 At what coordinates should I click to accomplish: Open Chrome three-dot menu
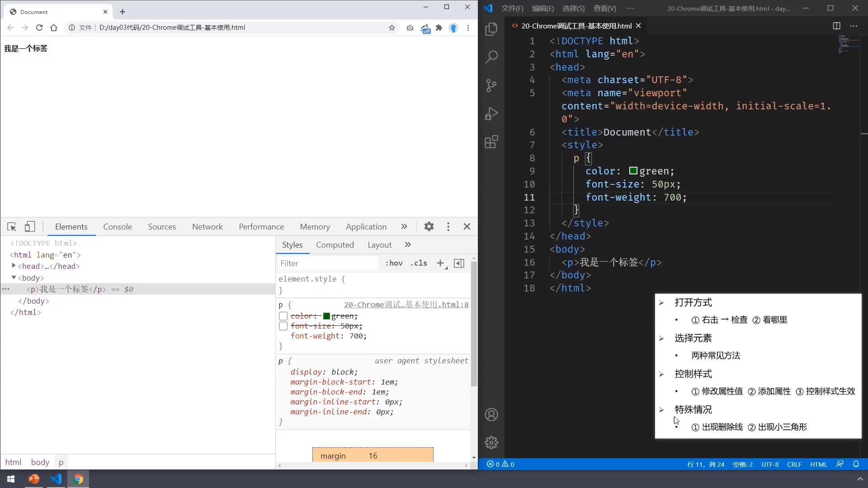(x=468, y=28)
